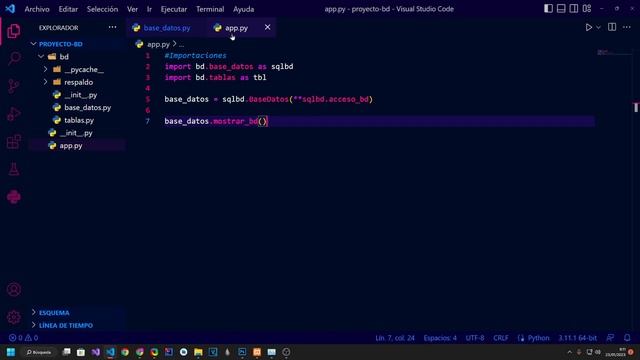Run the Python file with play button

coord(589,27)
